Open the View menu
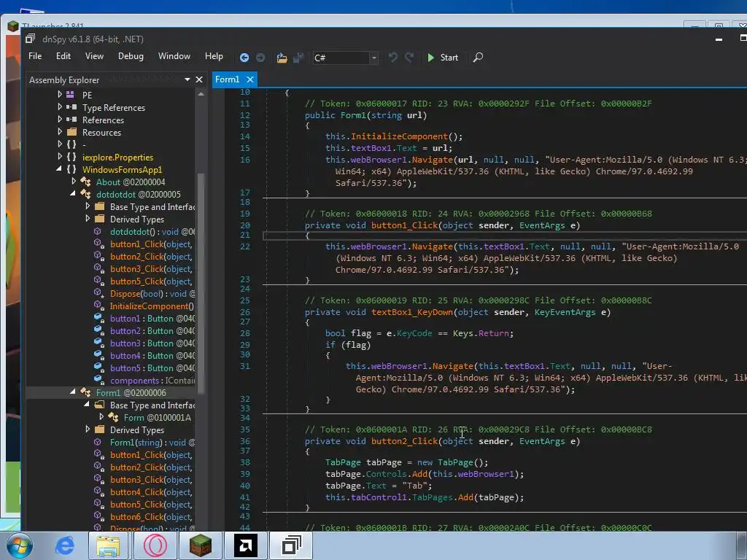The image size is (747, 560). pos(94,56)
